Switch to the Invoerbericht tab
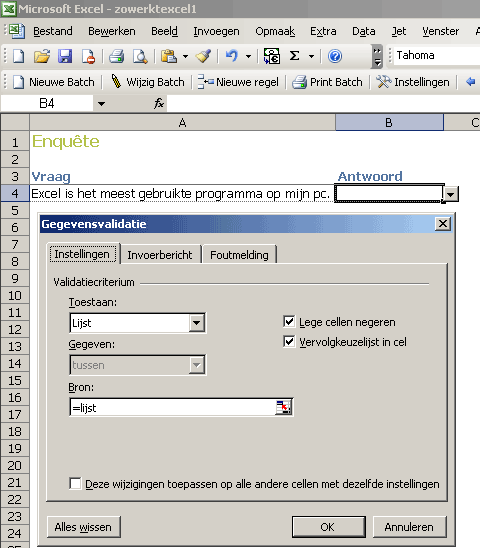Screen dimensions: 480x548 coord(160,255)
